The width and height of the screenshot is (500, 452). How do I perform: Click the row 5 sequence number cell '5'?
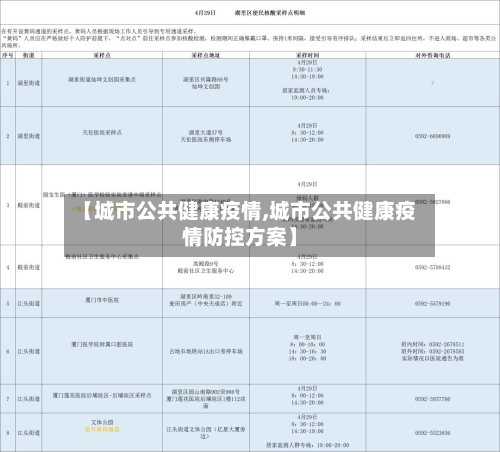point(8,304)
